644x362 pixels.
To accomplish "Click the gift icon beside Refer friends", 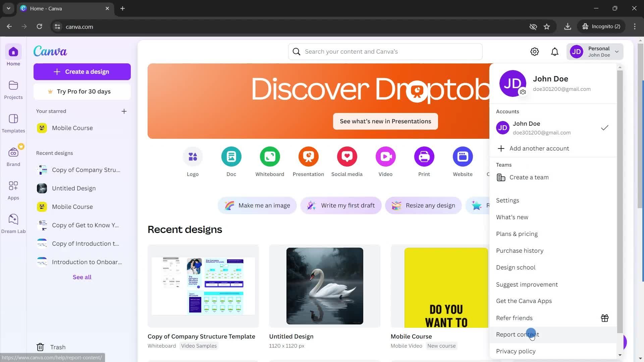I will pyautogui.click(x=605, y=318).
